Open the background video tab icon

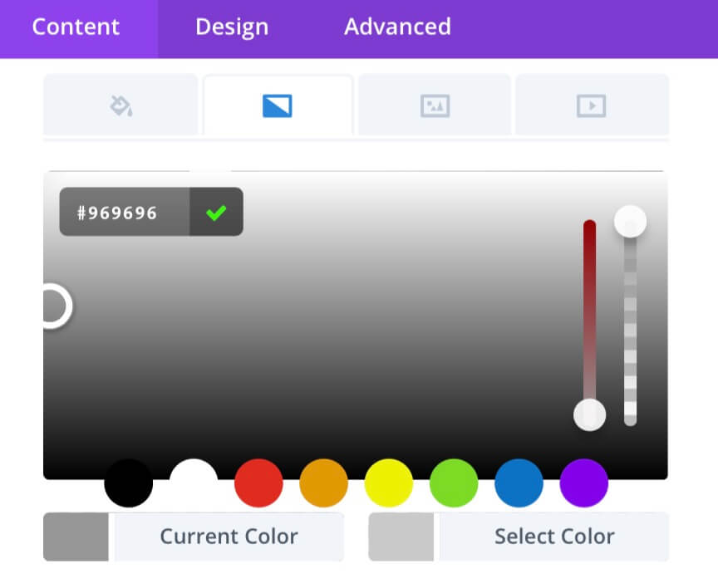point(591,105)
